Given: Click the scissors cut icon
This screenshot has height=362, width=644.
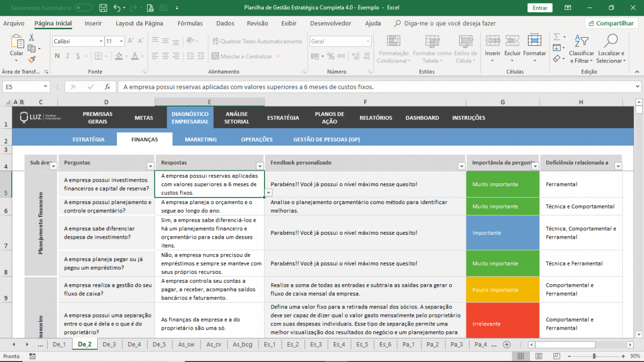Looking at the screenshot, I should coord(32,38).
